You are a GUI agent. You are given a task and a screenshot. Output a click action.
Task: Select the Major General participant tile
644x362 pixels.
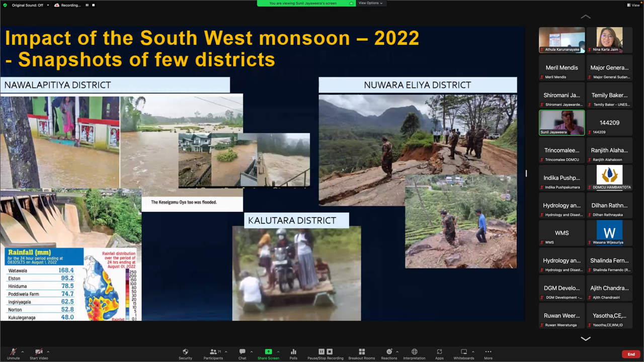coord(610,67)
